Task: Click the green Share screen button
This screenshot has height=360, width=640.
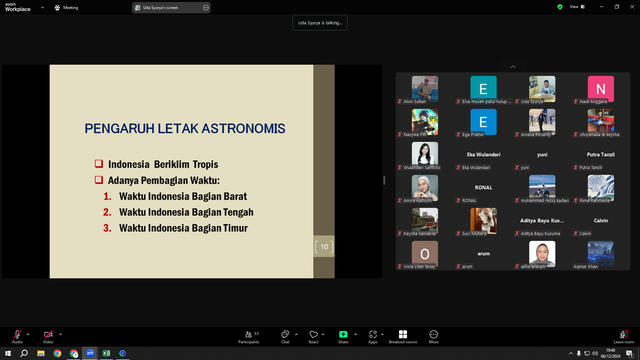Action: point(343,337)
